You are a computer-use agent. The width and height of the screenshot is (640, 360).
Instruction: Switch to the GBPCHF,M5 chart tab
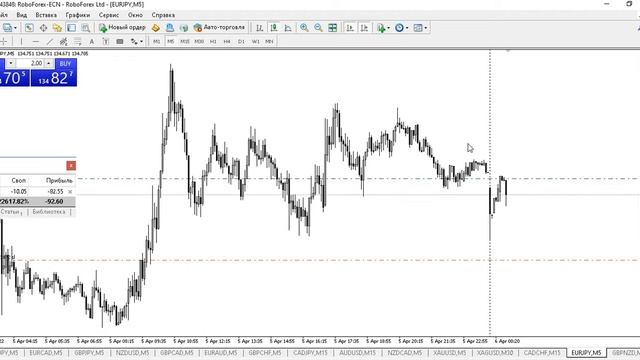(x=264, y=353)
